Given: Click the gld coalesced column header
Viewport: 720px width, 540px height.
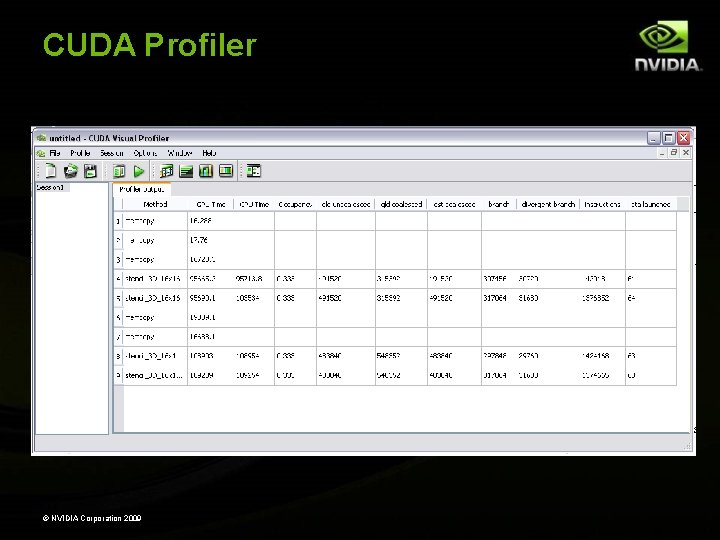Looking at the screenshot, I should pos(401,204).
